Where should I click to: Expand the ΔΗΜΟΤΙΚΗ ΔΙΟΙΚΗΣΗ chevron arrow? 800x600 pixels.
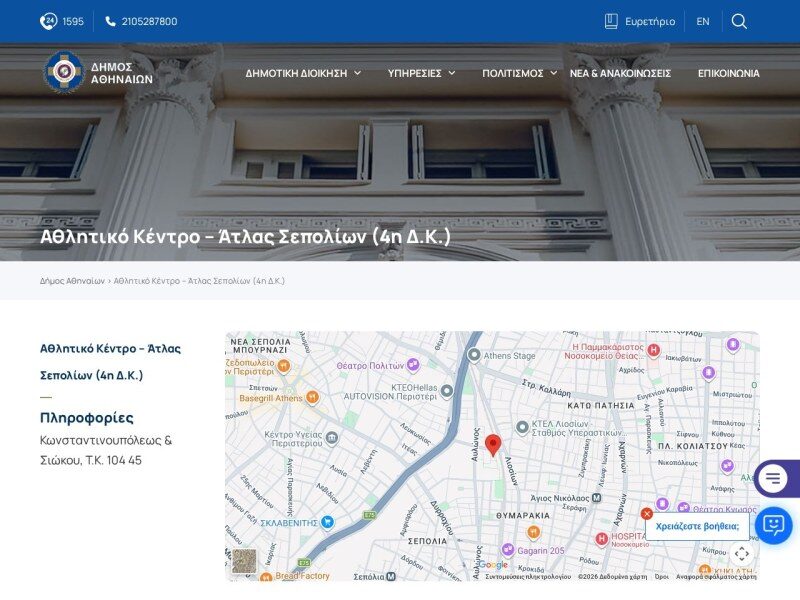click(x=358, y=73)
